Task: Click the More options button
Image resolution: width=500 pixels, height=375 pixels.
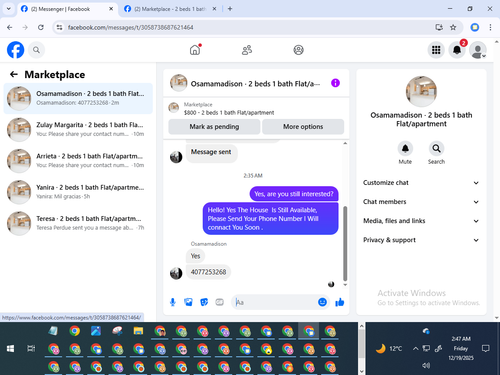Action: (x=303, y=127)
